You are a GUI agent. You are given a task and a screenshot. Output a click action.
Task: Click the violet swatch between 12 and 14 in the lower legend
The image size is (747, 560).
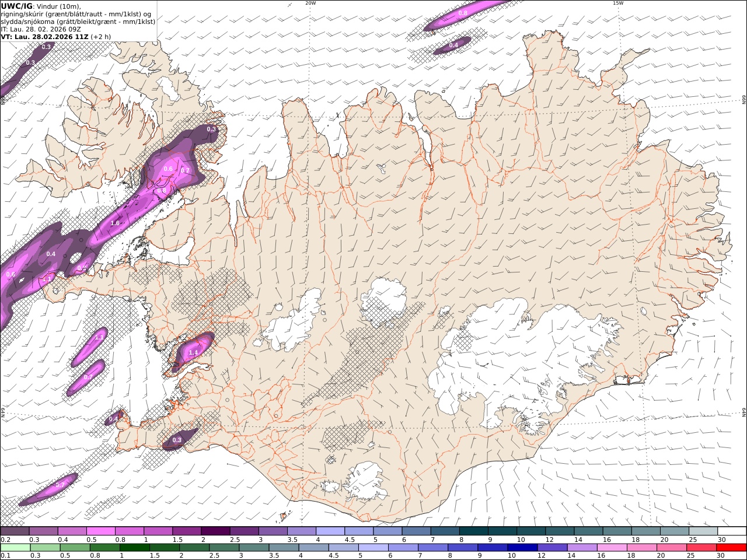click(x=551, y=548)
